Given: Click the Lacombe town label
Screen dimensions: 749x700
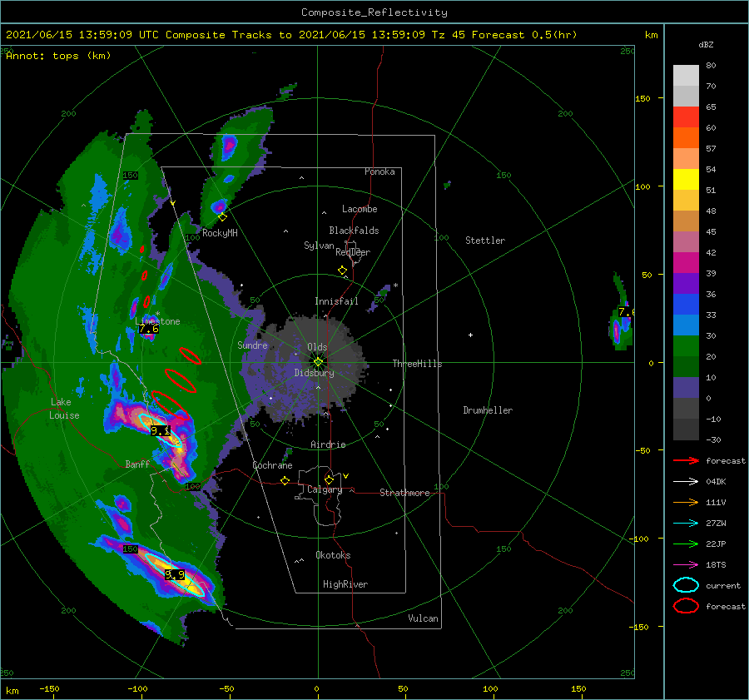Looking at the screenshot, I should 360,209.
